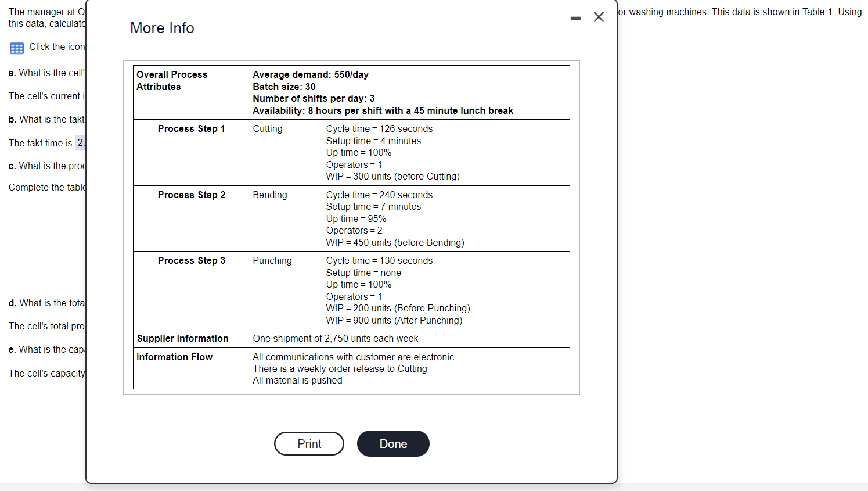868x491 pixels.
Task: Click "Setup time = none"
Action: pyautogui.click(x=363, y=273)
